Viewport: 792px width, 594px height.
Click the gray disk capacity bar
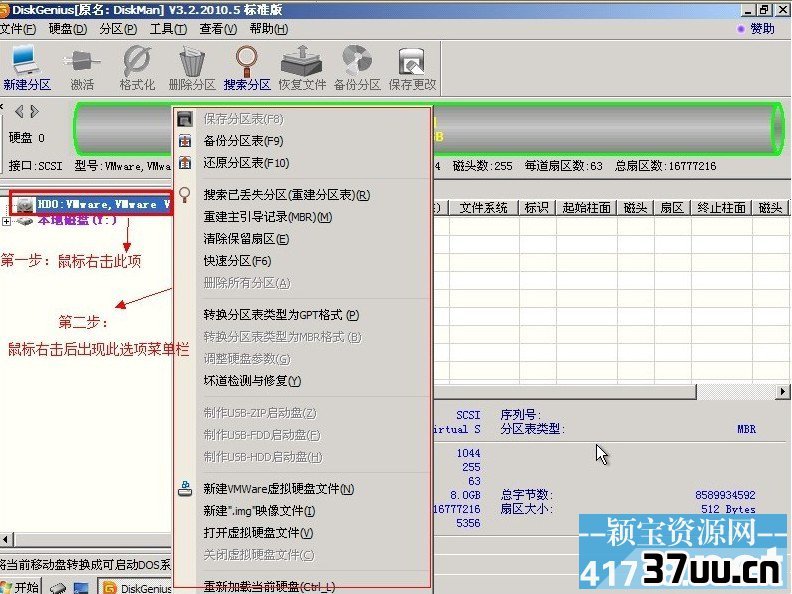(429, 129)
